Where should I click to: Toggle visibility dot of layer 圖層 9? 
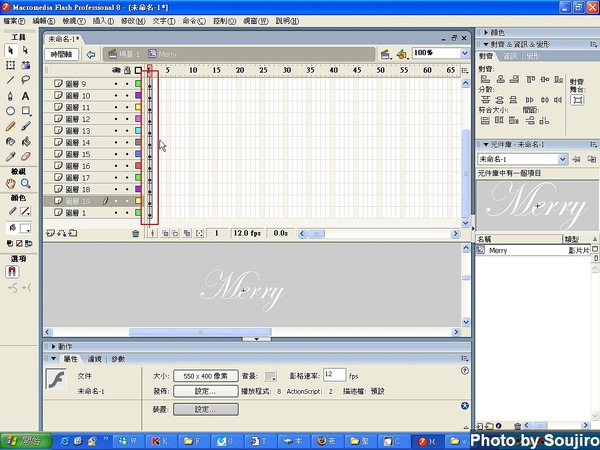point(116,84)
